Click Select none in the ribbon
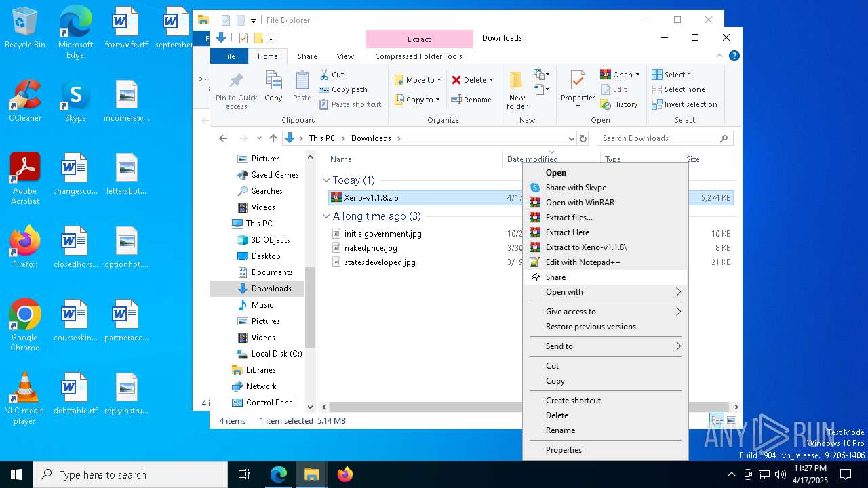Image resolution: width=868 pixels, height=488 pixels. click(678, 89)
